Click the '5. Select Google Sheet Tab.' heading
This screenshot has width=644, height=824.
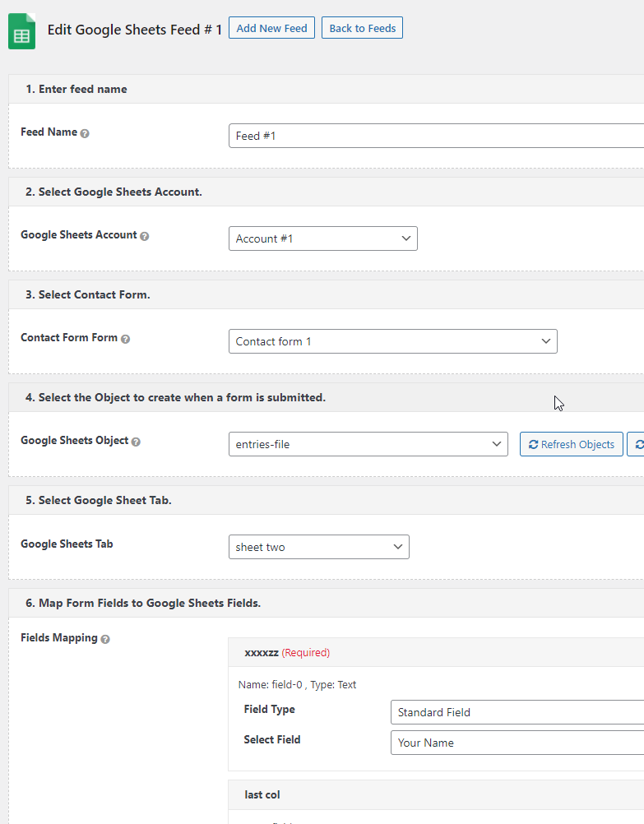pos(99,500)
